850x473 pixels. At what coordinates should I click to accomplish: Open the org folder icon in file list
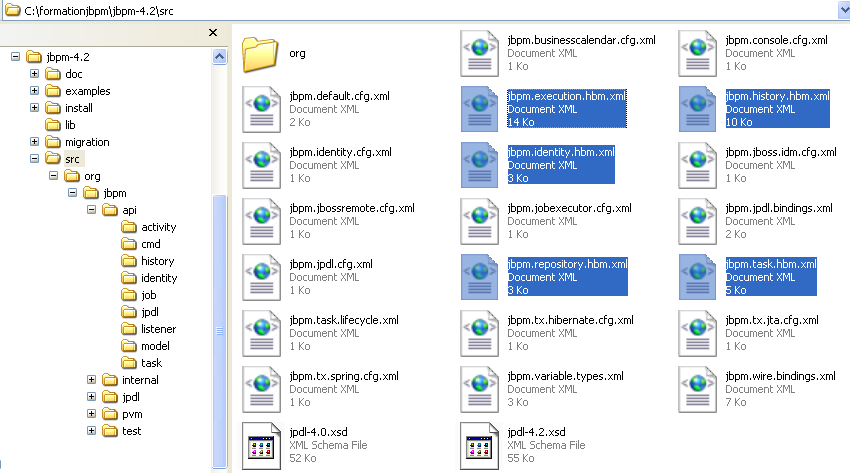click(261, 52)
